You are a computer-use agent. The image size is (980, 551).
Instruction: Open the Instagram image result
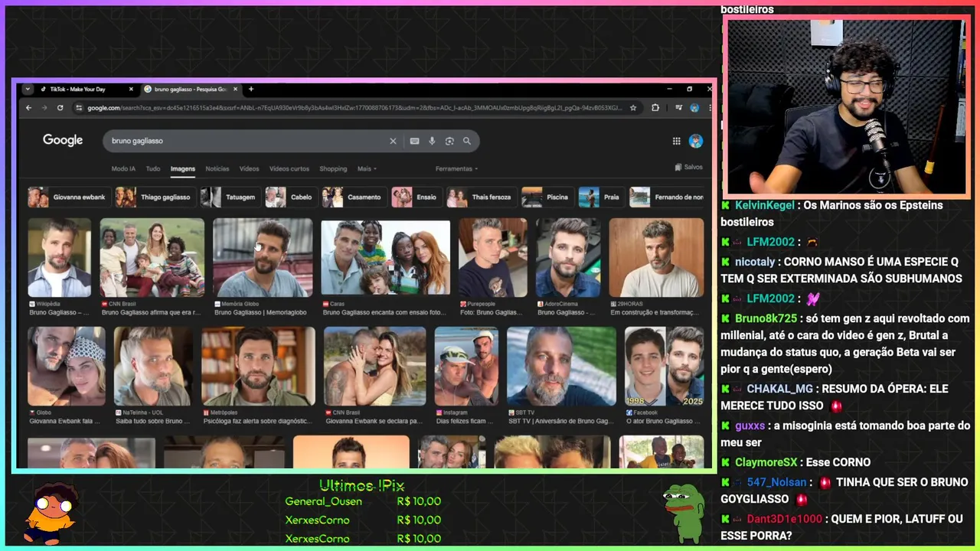coord(466,367)
